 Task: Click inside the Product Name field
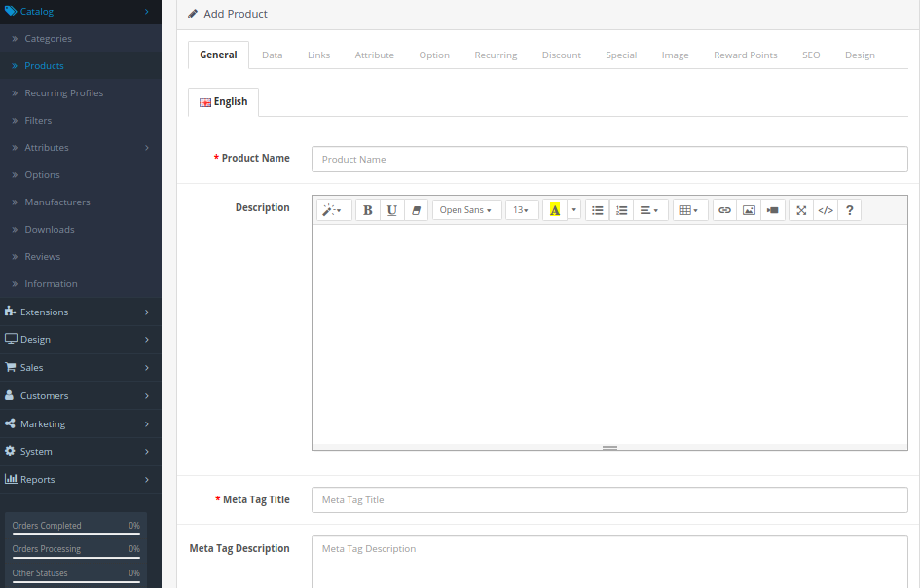click(x=608, y=159)
